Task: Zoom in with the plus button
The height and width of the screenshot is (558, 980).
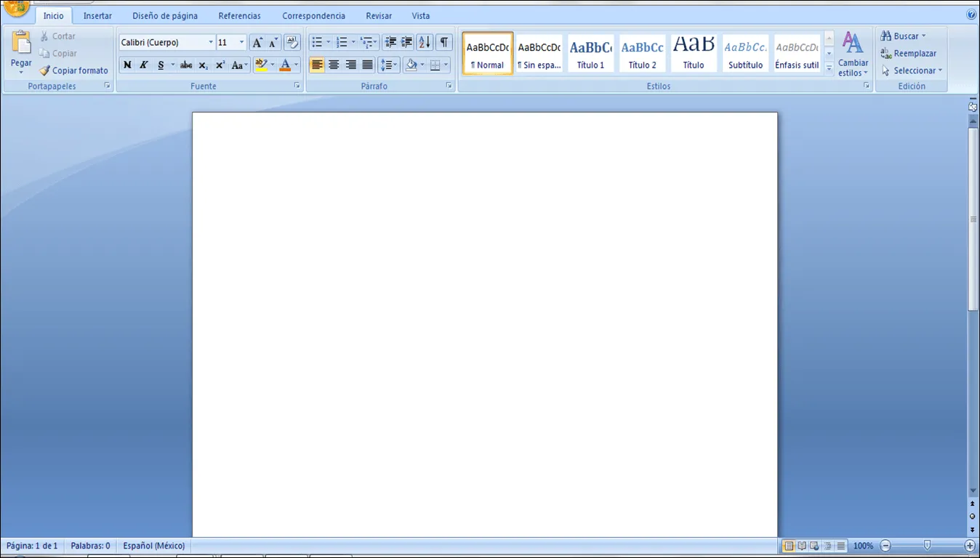Action: point(970,546)
